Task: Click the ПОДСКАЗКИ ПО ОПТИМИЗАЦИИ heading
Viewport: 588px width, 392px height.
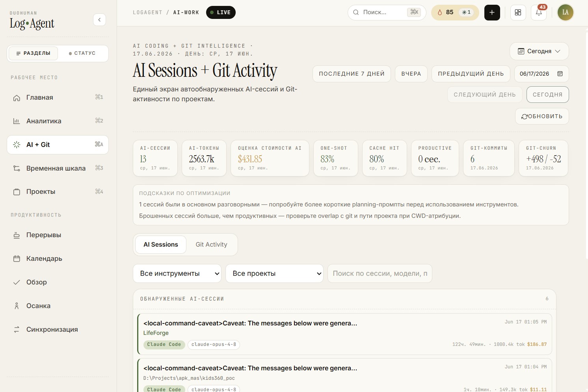Action: tap(185, 193)
